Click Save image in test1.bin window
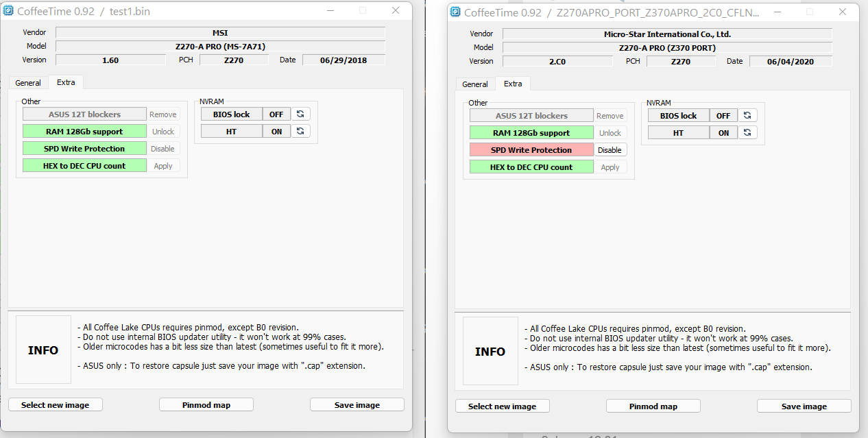This screenshot has width=868, height=438. pos(357,405)
